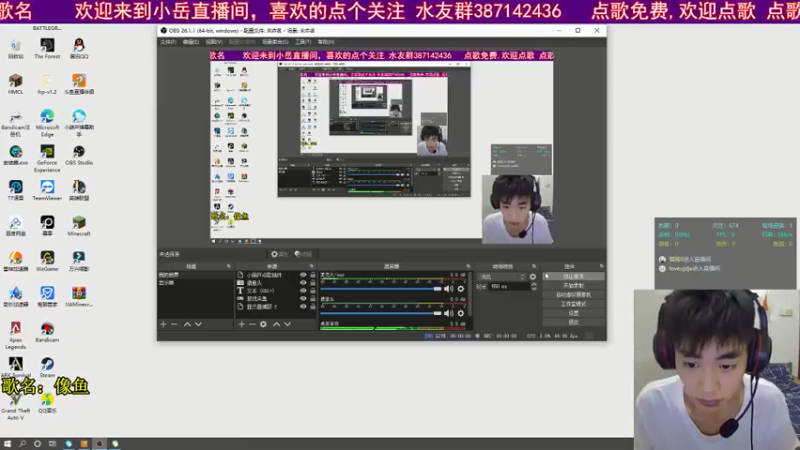Toggle visibility of text (GDI+) source
The height and width of the screenshot is (450, 800).
click(303, 290)
